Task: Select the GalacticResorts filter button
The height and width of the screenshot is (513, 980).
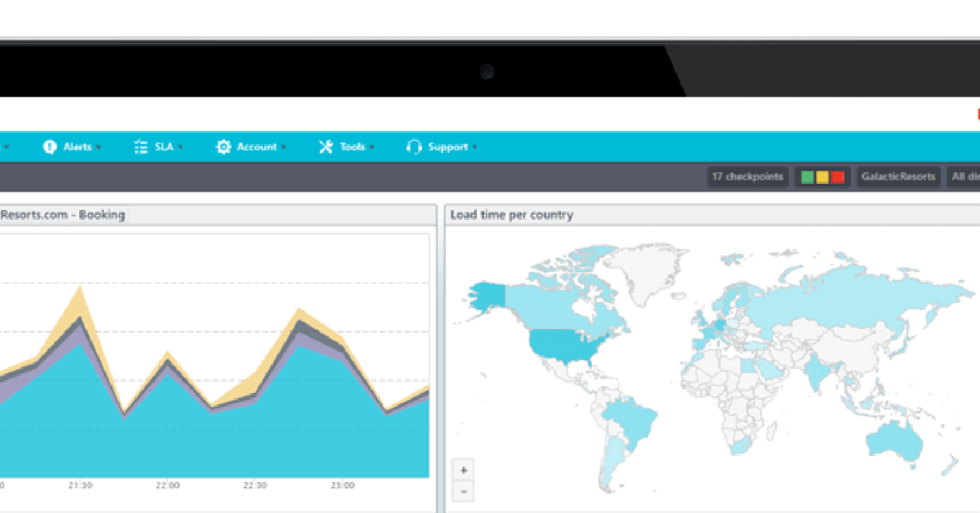Action: [898, 176]
